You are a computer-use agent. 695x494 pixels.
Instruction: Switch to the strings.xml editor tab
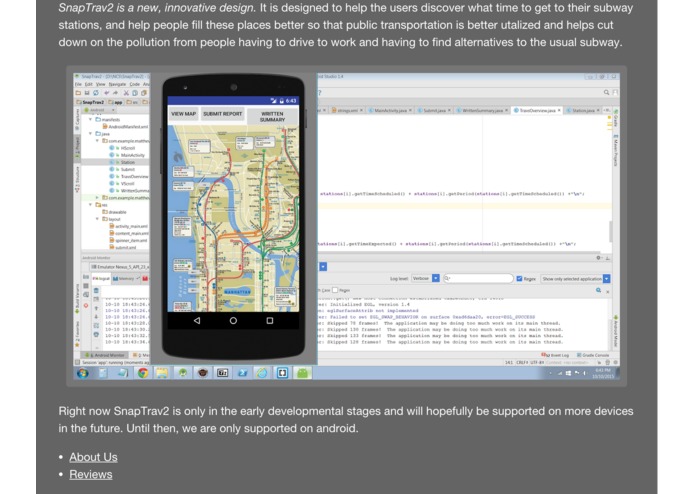click(347, 110)
